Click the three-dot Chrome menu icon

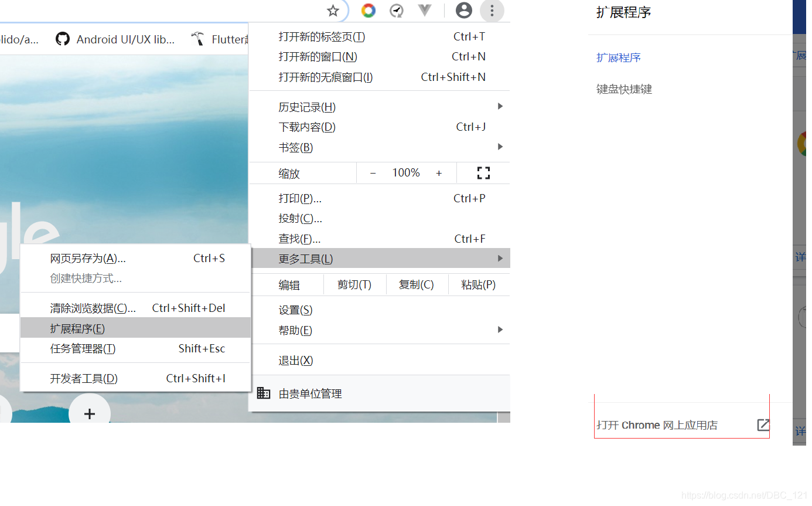pos(492,11)
